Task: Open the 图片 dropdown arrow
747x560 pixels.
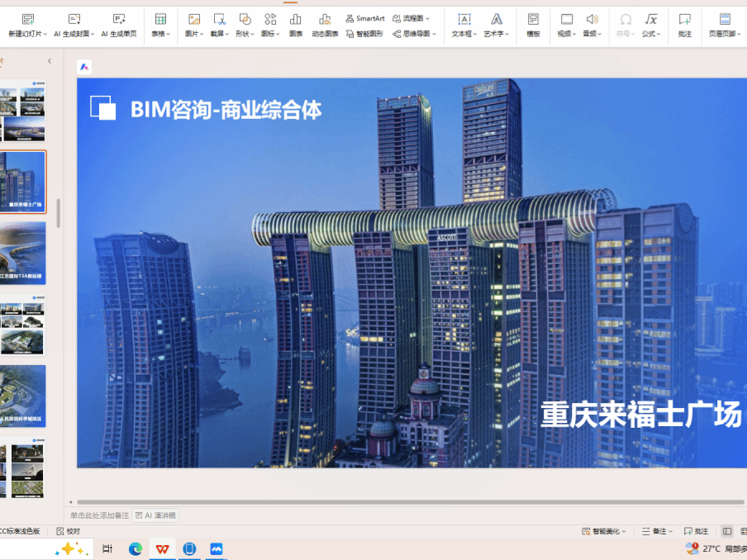Action: (202, 34)
